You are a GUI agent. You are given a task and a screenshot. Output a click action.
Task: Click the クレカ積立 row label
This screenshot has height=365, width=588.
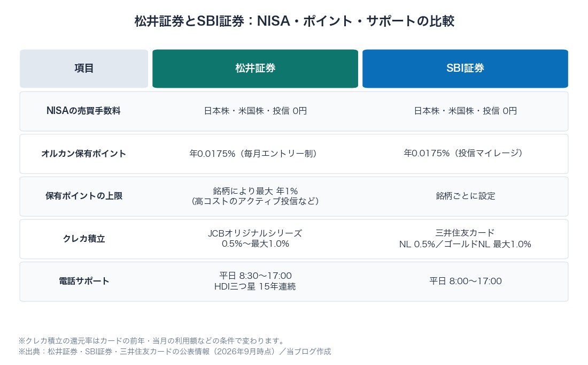(83, 239)
